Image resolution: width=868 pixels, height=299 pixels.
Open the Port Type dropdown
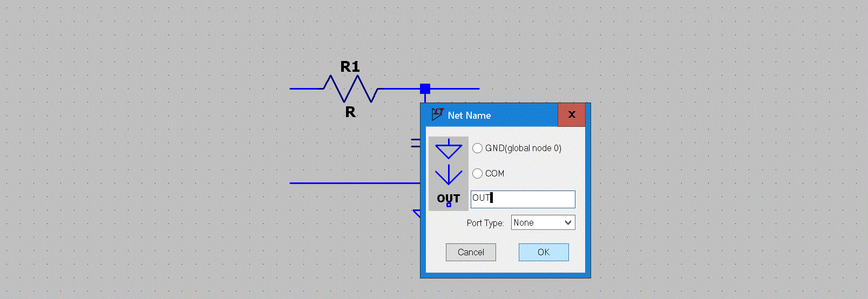[x=542, y=222]
